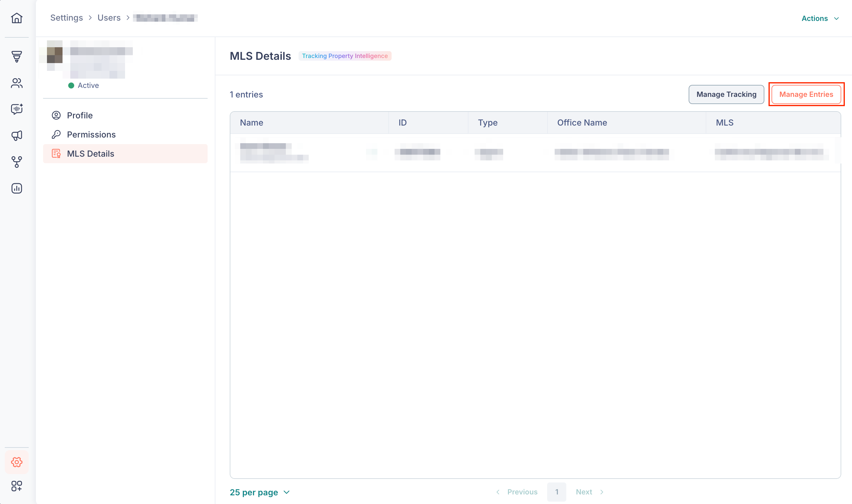
Task: Open the reports chart icon in sidebar
Action: tap(17, 188)
